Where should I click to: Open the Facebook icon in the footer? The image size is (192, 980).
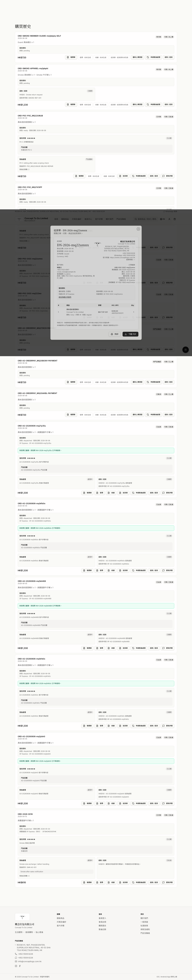(x=20, y=966)
